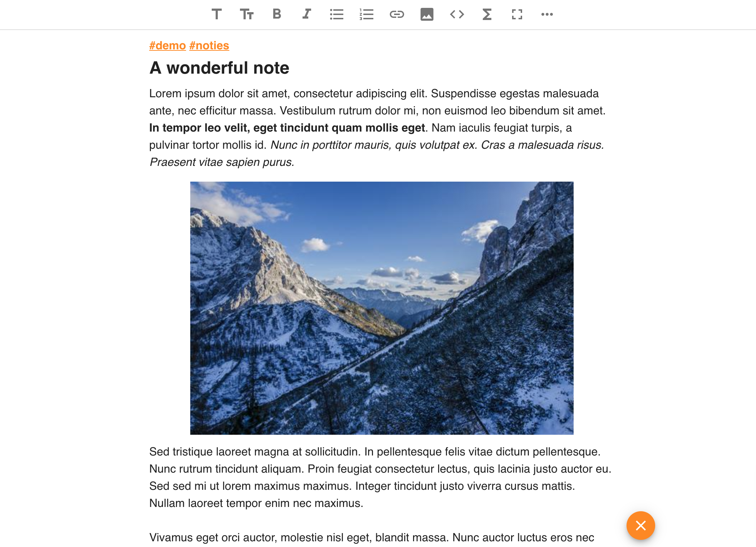Insert an image

tap(427, 14)
